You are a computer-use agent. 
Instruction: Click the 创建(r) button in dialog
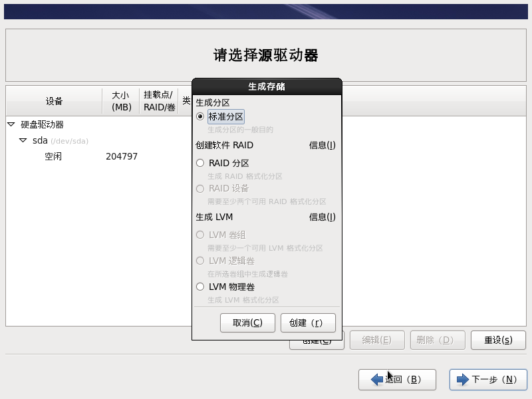[308, 323]
